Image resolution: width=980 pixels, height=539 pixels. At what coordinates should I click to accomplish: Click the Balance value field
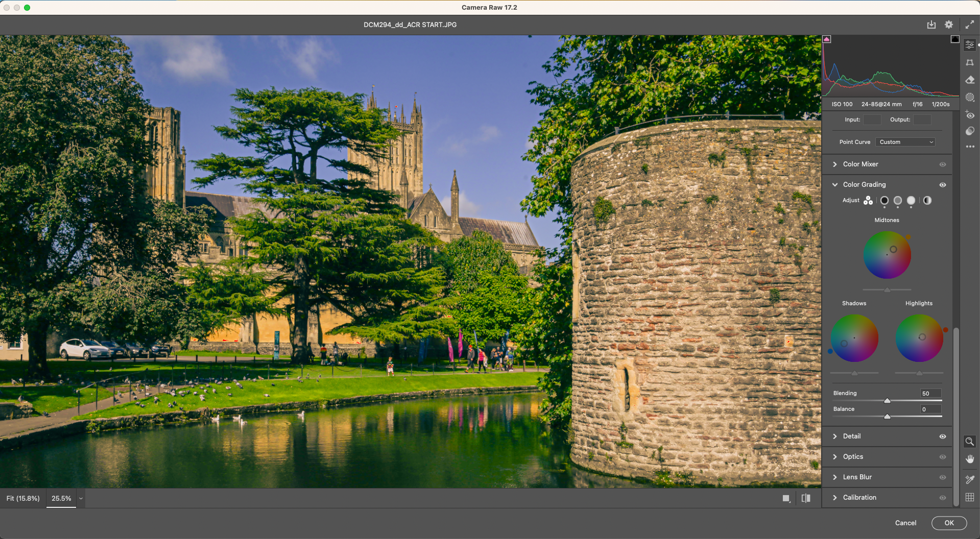[x=930, y=409]
